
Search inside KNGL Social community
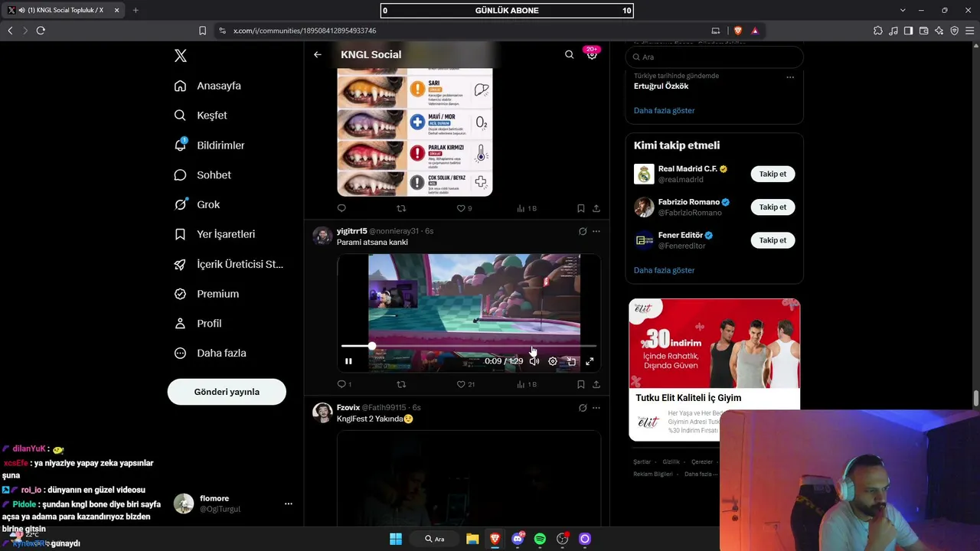pyautogui.click(x=569, y=54)
